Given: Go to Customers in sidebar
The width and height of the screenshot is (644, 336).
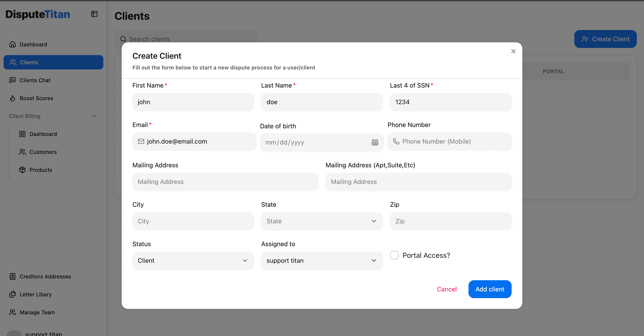Looking at the screenshot, I should [x=43, y=152].
